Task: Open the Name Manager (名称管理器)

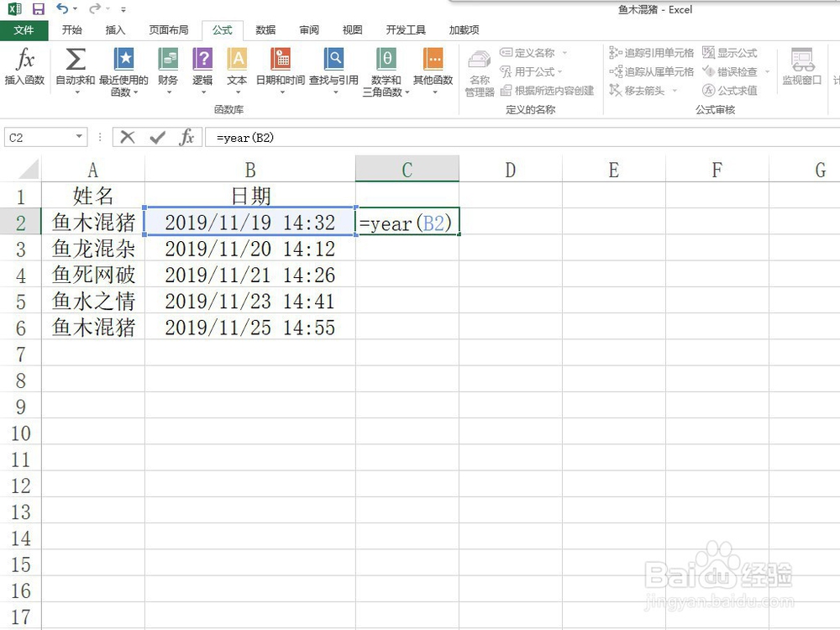Action: point(480,72)
